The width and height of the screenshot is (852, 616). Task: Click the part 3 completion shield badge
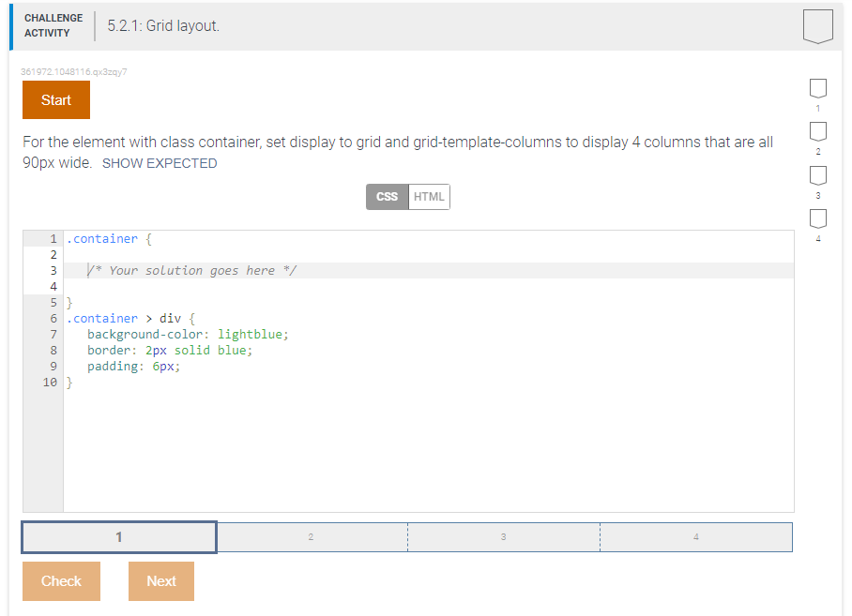coord(817,175)
